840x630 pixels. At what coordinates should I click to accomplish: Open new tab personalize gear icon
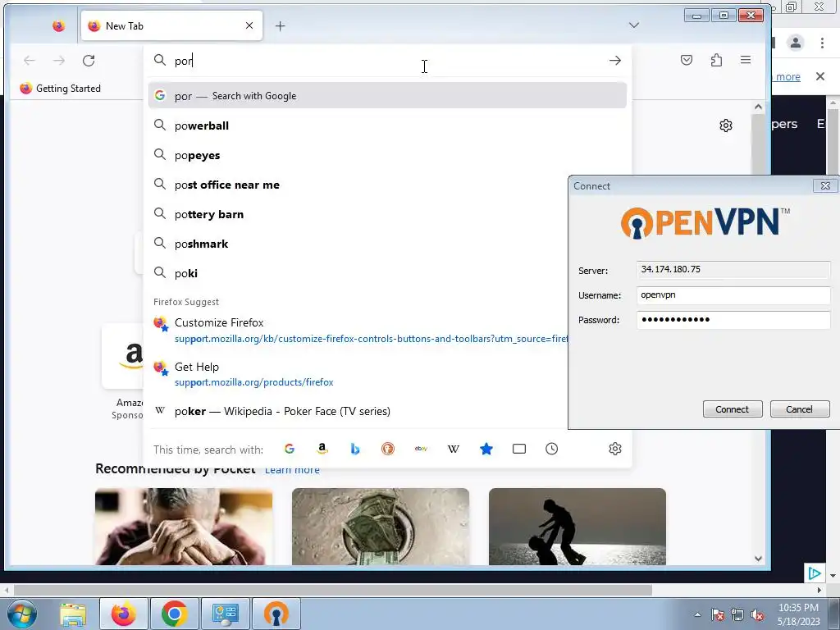click(x=726, y=126)
